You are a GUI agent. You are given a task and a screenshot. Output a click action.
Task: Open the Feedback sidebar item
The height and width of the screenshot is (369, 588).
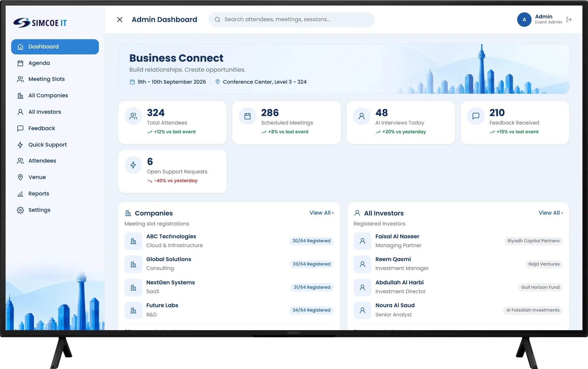pyautogui.click(x=55, y=128)
